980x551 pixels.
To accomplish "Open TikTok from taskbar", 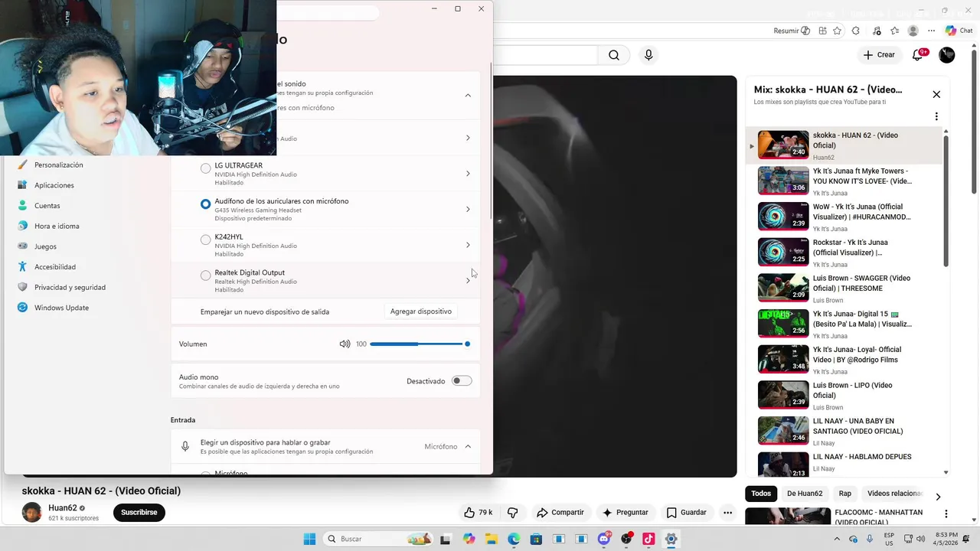I will 648,539.
